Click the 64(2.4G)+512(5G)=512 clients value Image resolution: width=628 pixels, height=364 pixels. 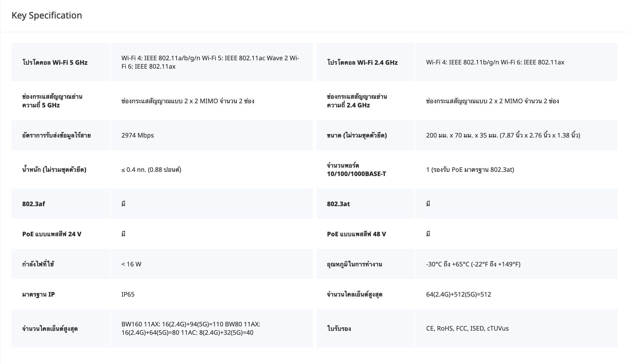coord(458,294)
